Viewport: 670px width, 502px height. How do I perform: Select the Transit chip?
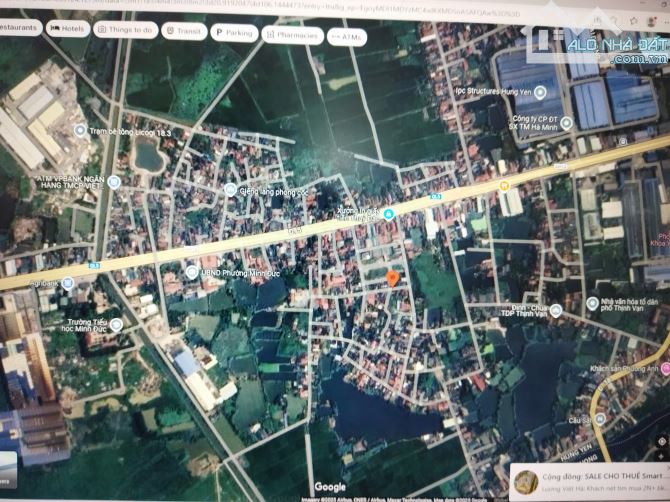tap(182, 31)
